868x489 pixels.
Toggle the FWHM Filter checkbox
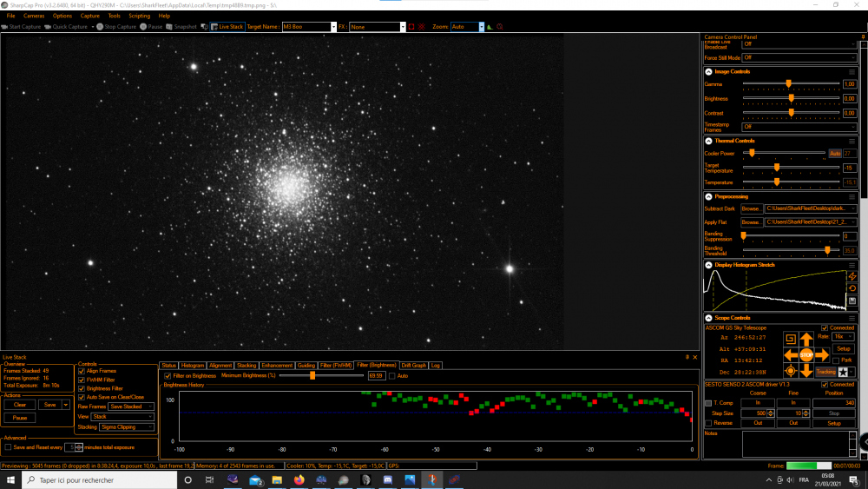(x=82, y=380)
